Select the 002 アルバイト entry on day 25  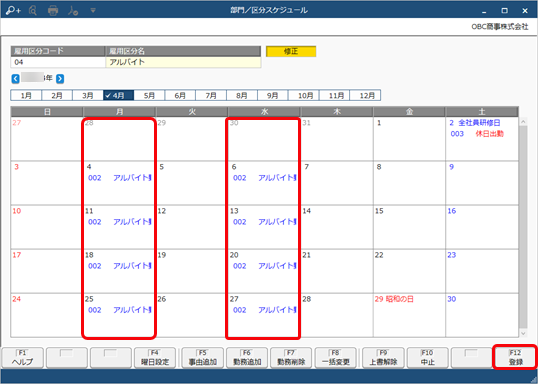(x=119, y=310)
